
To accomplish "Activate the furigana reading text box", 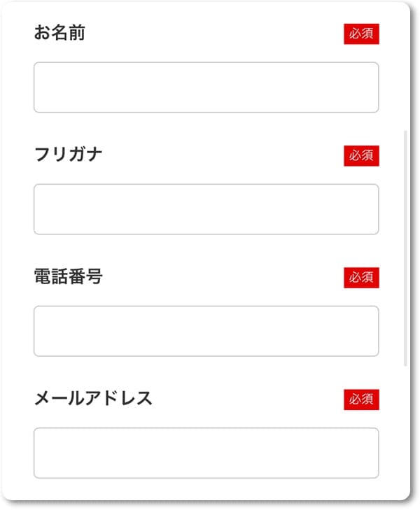I will click(x=206, y=209).
